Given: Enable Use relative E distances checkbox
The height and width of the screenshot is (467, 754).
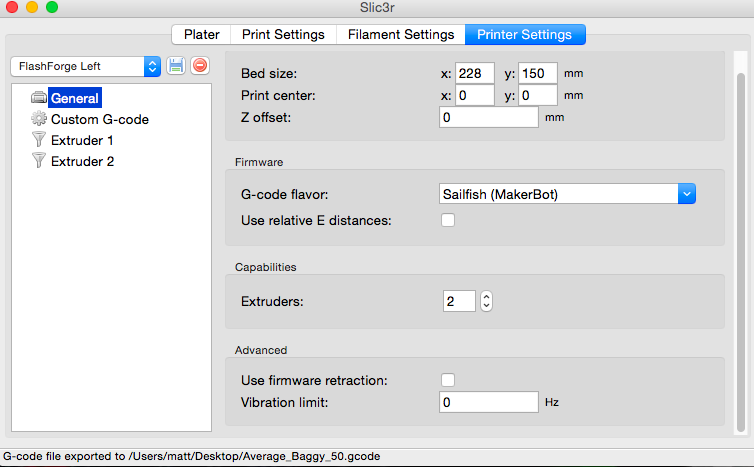Looking at the screenshot, I should (448, 220).
